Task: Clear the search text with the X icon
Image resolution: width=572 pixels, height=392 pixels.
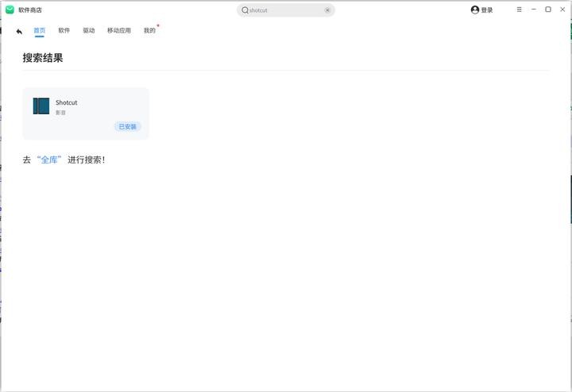Action: pyautogui.click(x=327, y=10)
